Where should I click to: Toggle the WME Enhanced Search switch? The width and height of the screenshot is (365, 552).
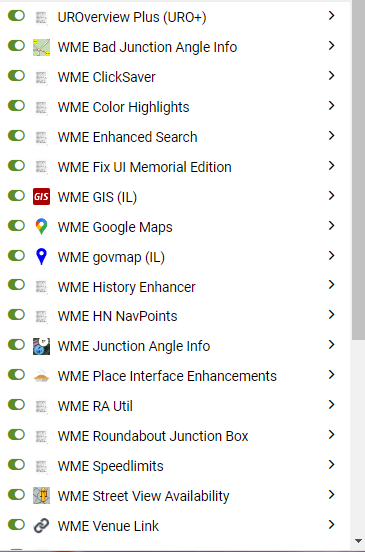pyautogui.click(x=16, y=135)
